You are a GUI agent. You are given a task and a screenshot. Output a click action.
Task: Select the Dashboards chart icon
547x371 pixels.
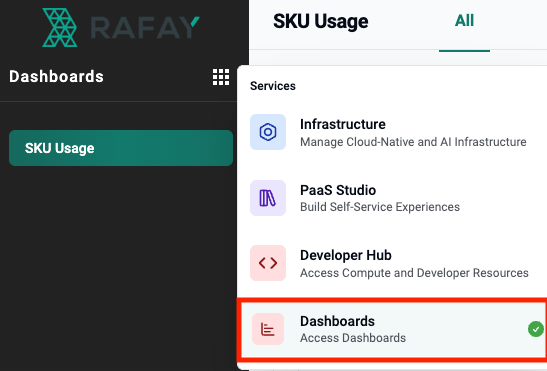pos(268,329)
